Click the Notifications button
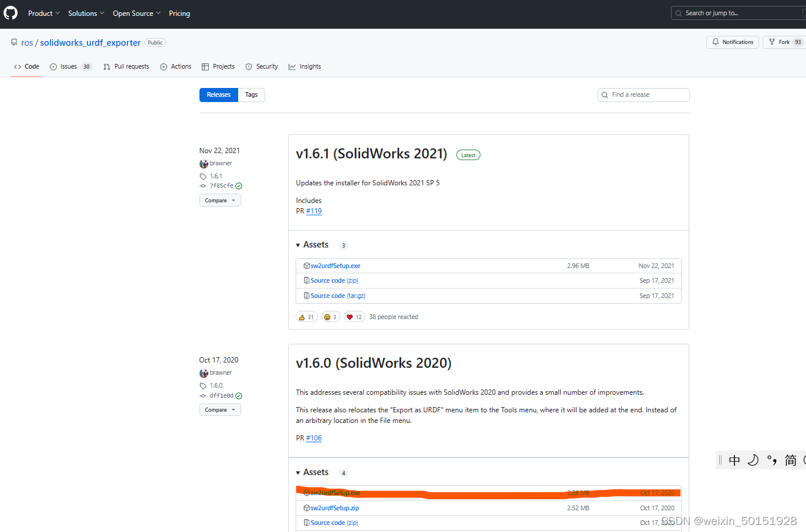 (x=733, y=42)
